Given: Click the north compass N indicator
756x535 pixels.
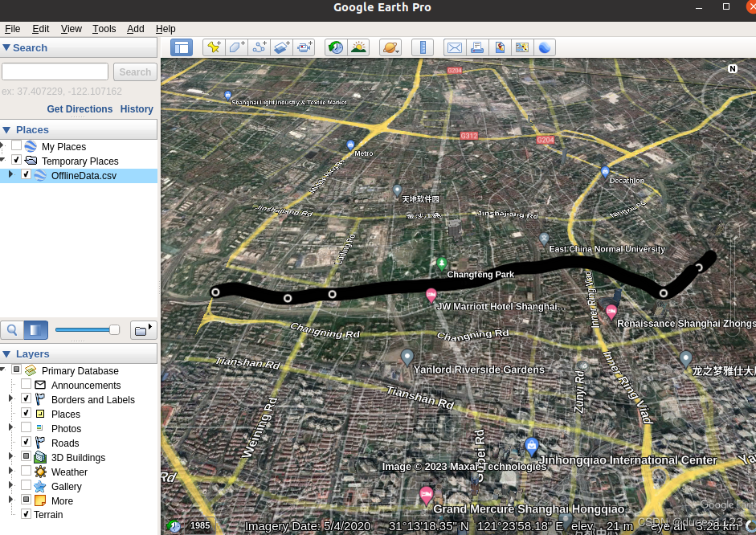Looking at the screenshot, I should [733, 68].
